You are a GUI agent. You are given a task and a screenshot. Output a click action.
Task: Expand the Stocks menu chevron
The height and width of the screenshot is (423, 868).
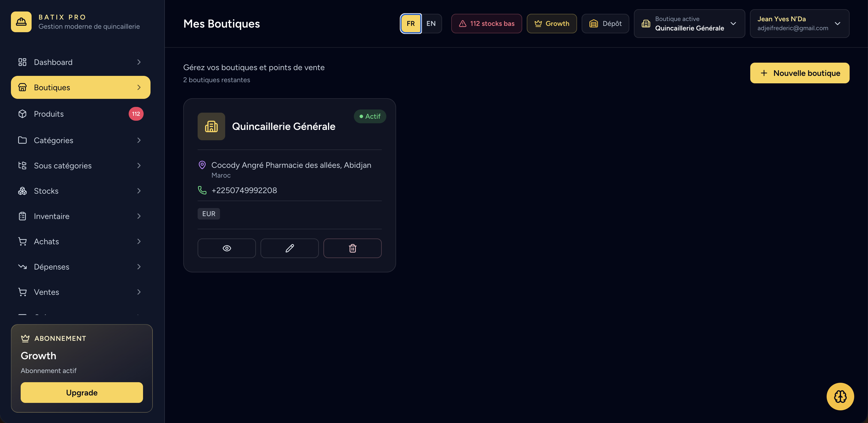(x=139, y=191)
